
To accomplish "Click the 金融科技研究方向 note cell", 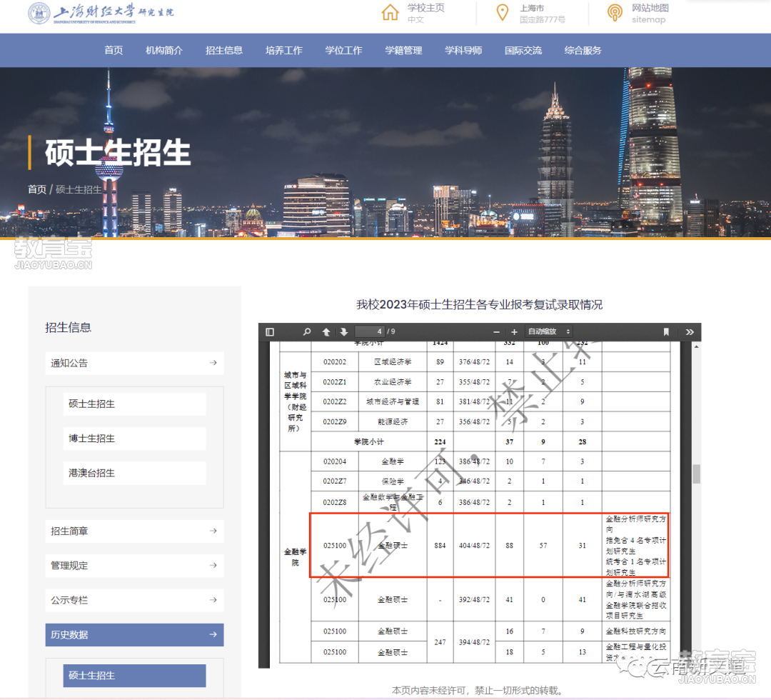I will [636, 631].
